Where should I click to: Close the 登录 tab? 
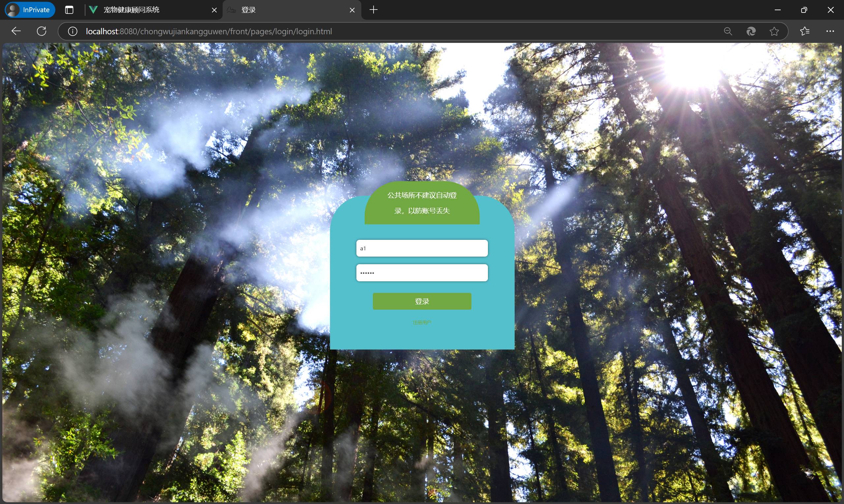tap(352, 10)
